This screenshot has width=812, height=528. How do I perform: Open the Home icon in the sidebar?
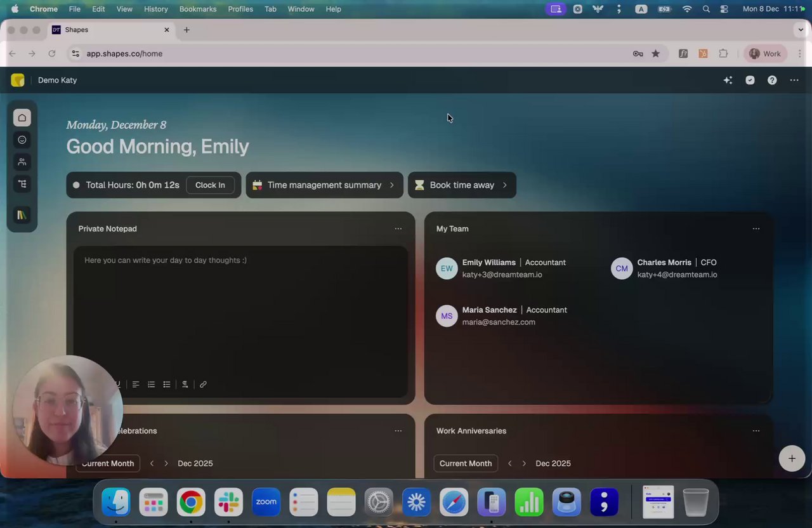(22, 117)
